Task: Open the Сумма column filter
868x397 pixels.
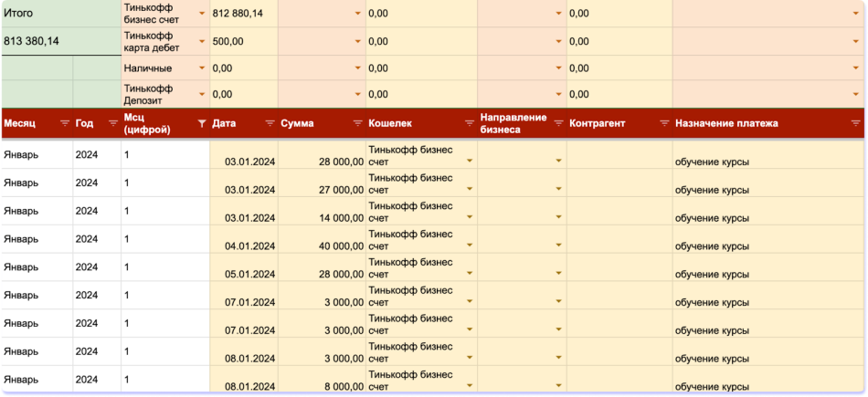Action: (x=356, y=123)
